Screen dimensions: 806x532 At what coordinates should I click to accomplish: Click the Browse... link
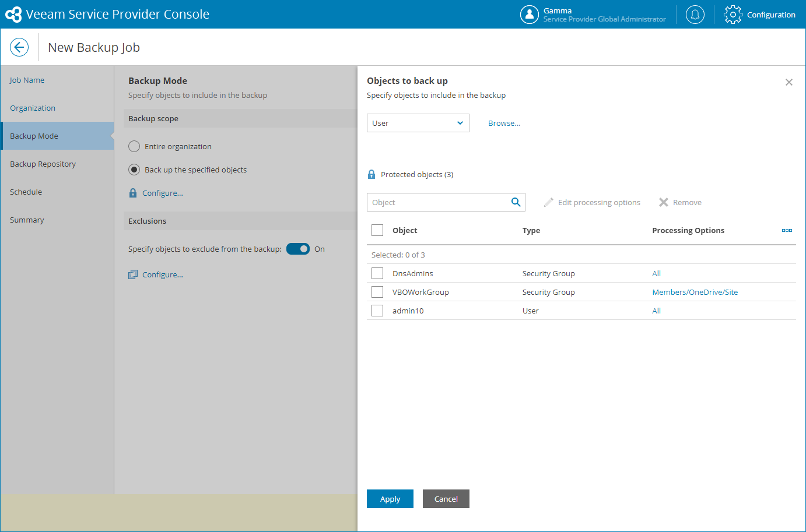504,123
